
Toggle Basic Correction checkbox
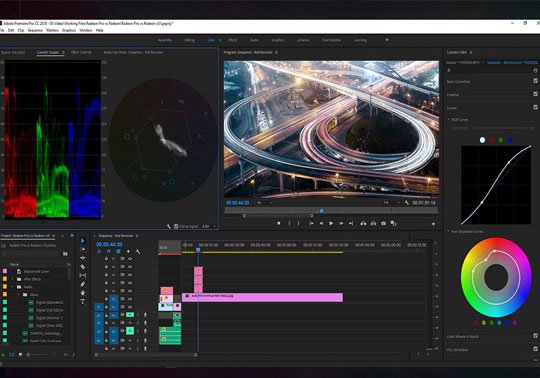tap(536, 81)
